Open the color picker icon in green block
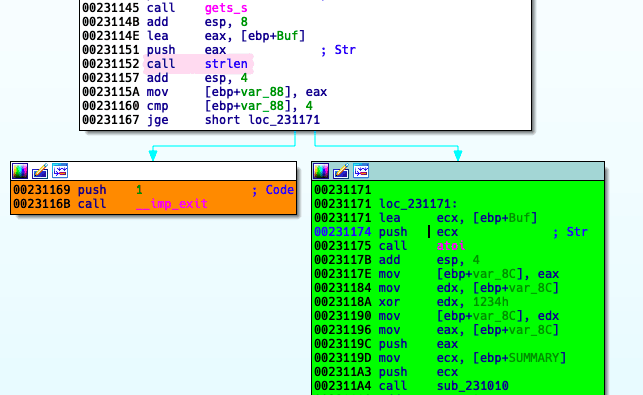643x395 pixels. point(321,171)
